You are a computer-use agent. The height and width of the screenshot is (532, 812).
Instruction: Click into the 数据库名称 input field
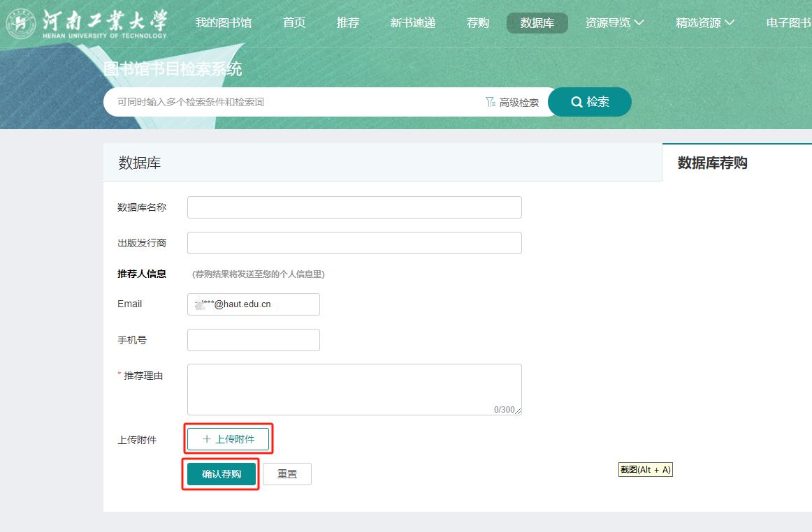pos(354,207)
